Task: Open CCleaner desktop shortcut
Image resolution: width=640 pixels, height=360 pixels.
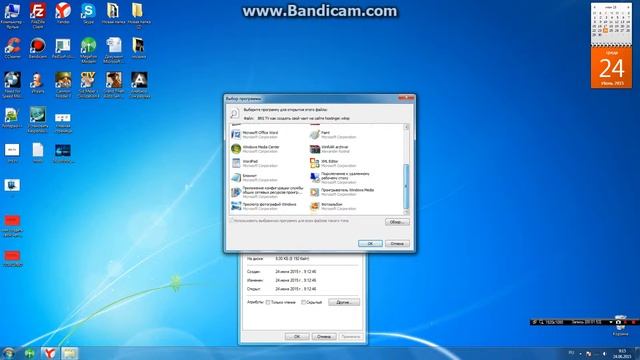Action: pyautogui.click(x=12, y=49)
